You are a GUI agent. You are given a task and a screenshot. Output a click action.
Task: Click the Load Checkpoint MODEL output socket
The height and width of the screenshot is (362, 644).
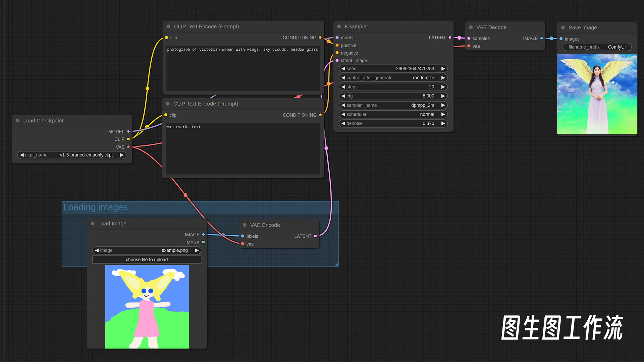tap(128, 132)
